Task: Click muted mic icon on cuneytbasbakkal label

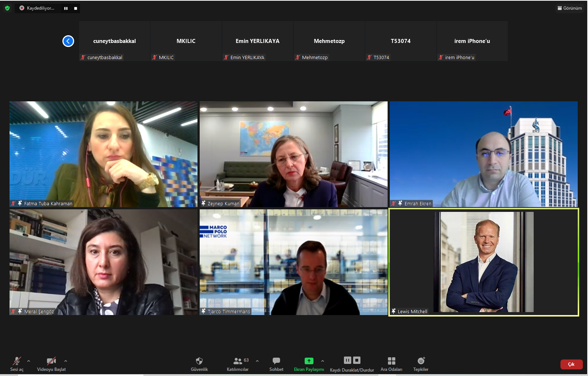Action: [83, 57]
